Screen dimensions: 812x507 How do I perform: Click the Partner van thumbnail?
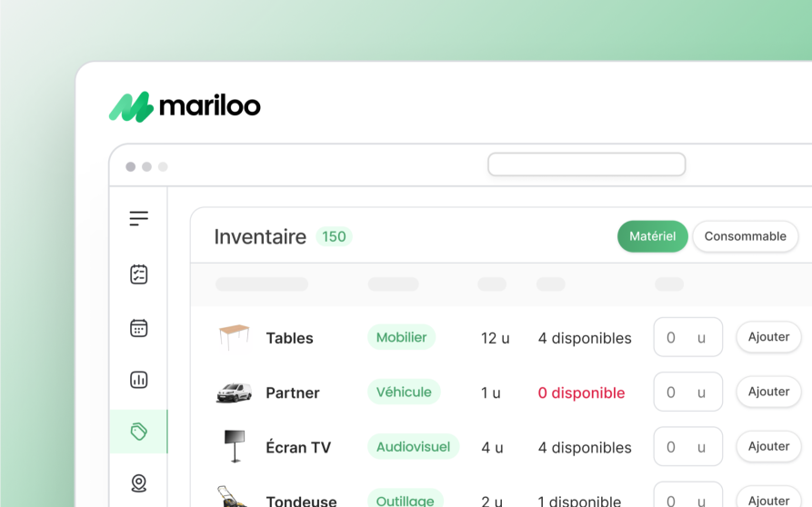pos(234,393)
